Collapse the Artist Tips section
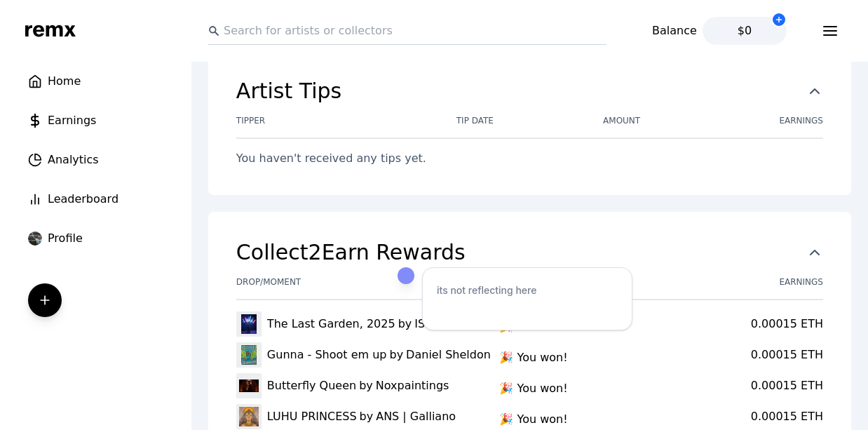This screenshot has height=430, width=868. pyautogui.click(x=814, y=91)
